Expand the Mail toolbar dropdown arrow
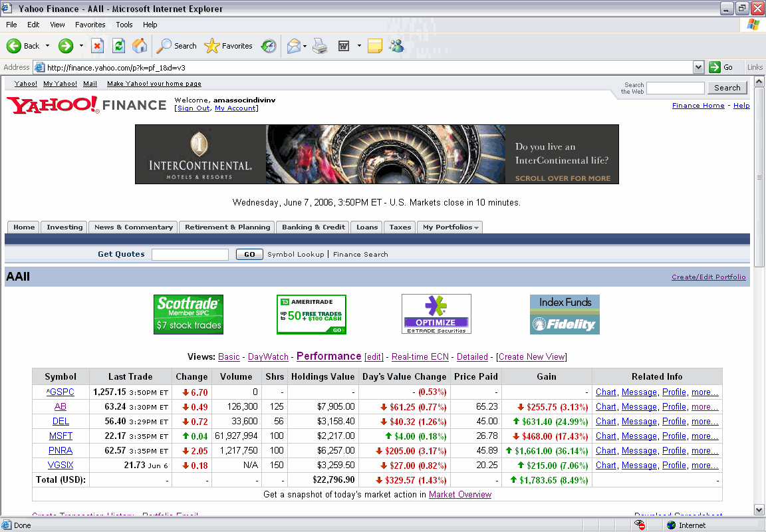 click(305, 46)
